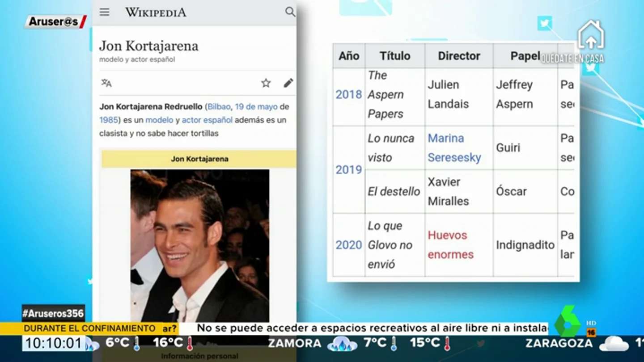This screenshot has height=362, width=644.
Task: Click the El destello title cell
Action: pyautogui.click(x=395, y=191)
